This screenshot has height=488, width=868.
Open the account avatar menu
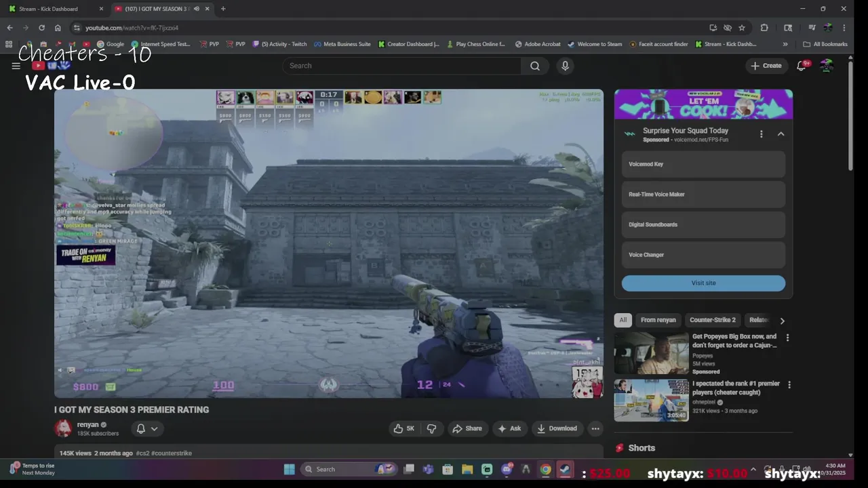pos(826,66)
